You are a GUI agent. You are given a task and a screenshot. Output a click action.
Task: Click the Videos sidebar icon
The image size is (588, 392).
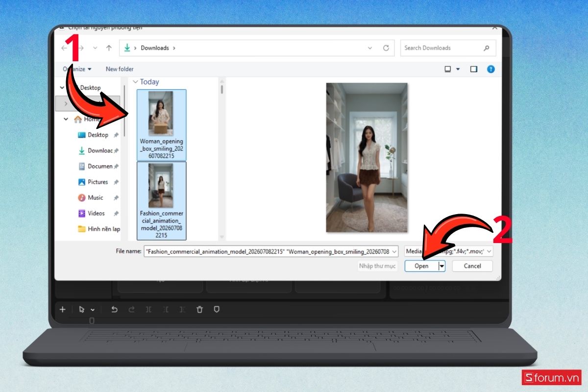click(82, 213)
